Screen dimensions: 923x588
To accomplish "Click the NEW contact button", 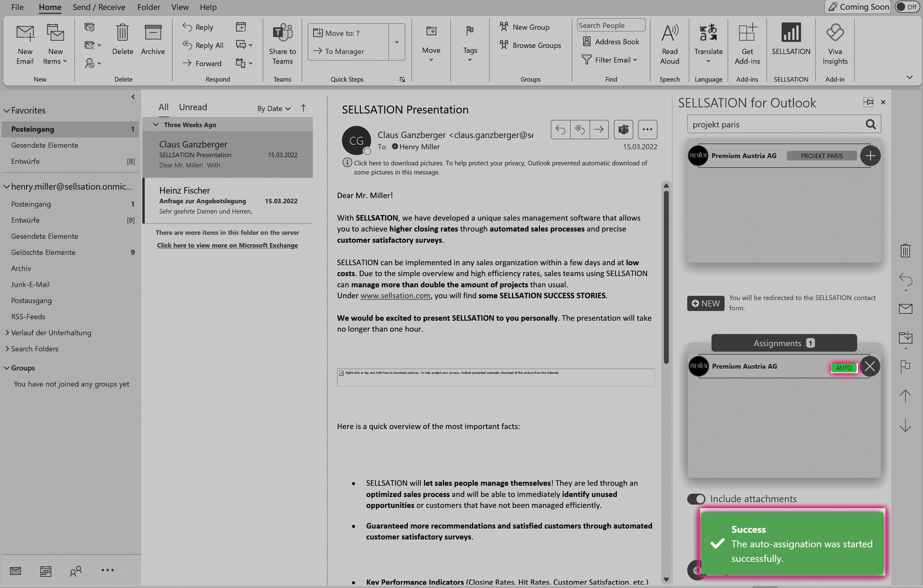I will [x=705, y=303].
